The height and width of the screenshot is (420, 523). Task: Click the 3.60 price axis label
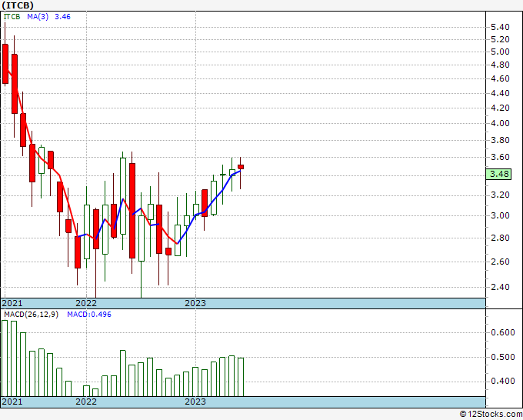click(500, 157)
